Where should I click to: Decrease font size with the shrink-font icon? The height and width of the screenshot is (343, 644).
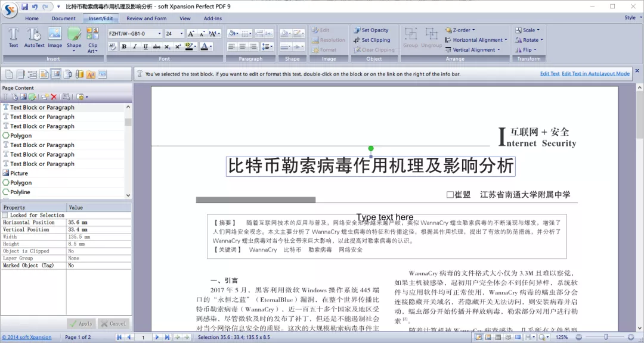click(202, 33)
